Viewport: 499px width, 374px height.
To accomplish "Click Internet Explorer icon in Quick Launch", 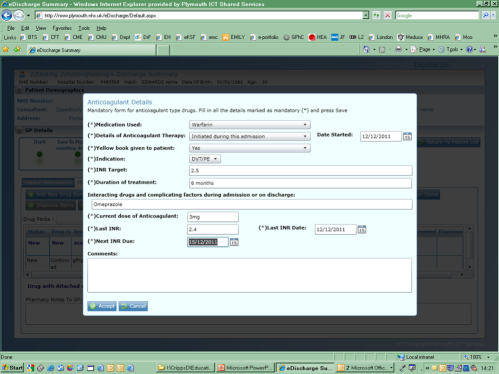I will click(x=51, y=368).
